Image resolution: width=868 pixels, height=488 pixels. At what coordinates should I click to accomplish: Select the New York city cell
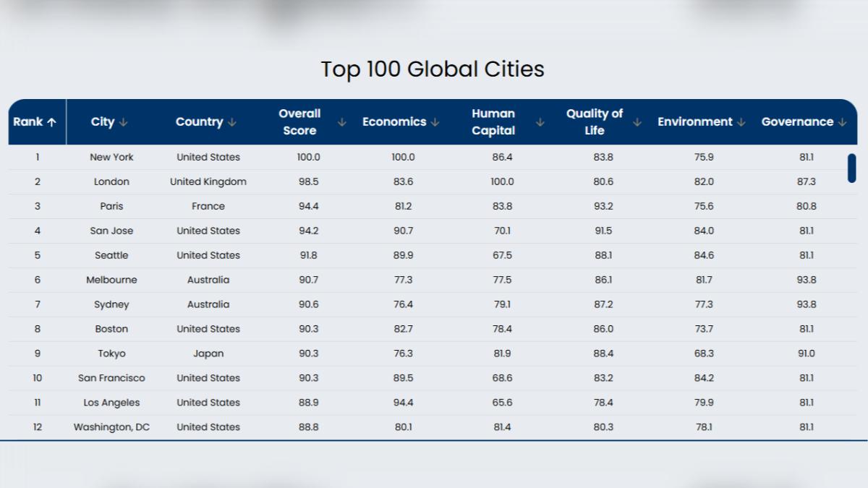click(x=111, y=157)
